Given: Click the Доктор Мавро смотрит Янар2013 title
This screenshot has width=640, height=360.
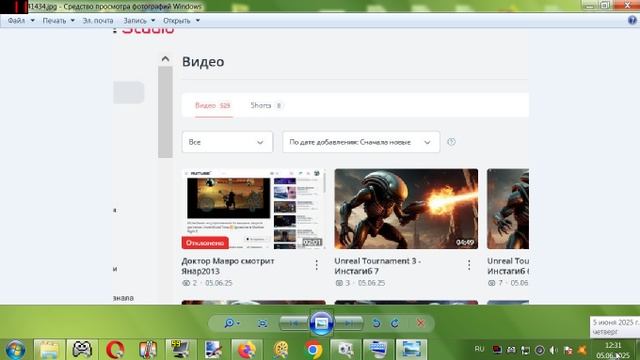Looking at the screenshot, I should pyautogui.click(x=228, y=266).
